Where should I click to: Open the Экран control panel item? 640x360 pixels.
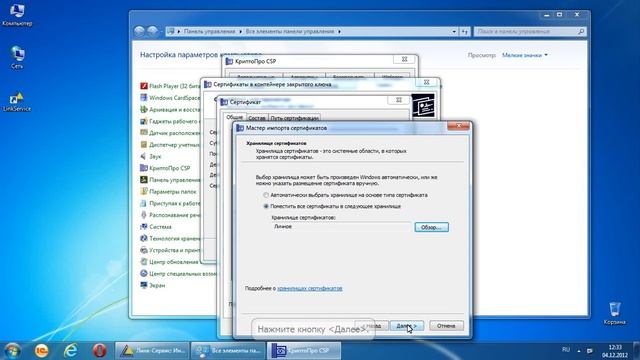point(153,285)
